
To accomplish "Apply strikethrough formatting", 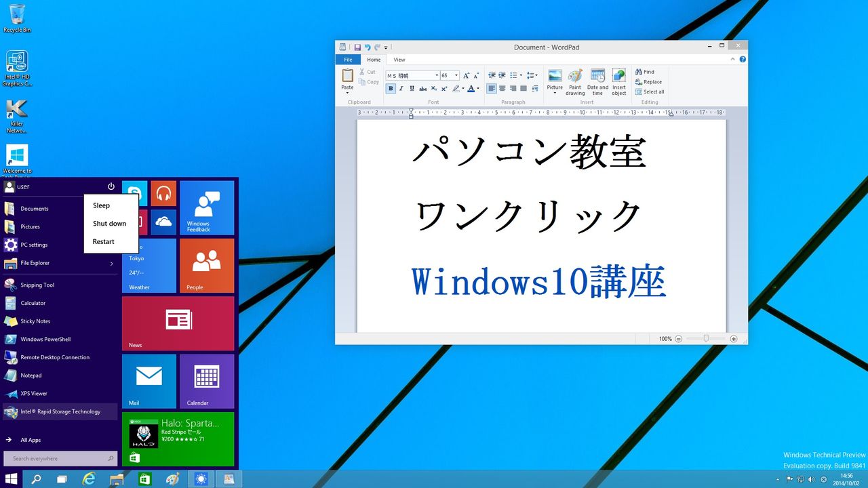I will [x=422, y=89].
